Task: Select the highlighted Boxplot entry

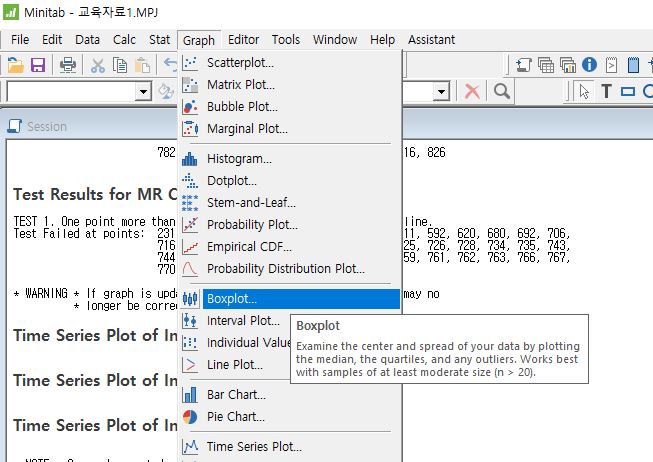Action: [x=290, y=299]
